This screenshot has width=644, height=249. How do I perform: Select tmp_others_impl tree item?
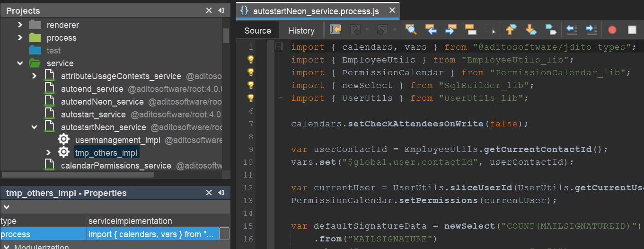106,152
